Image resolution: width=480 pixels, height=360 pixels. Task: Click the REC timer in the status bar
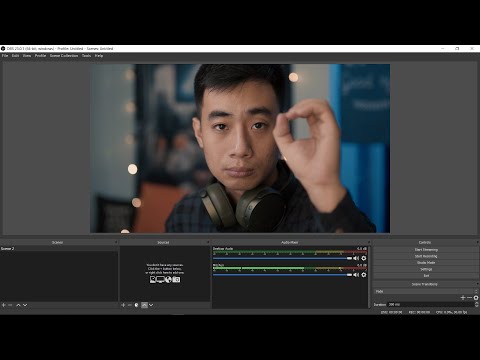tap(419, 312)
